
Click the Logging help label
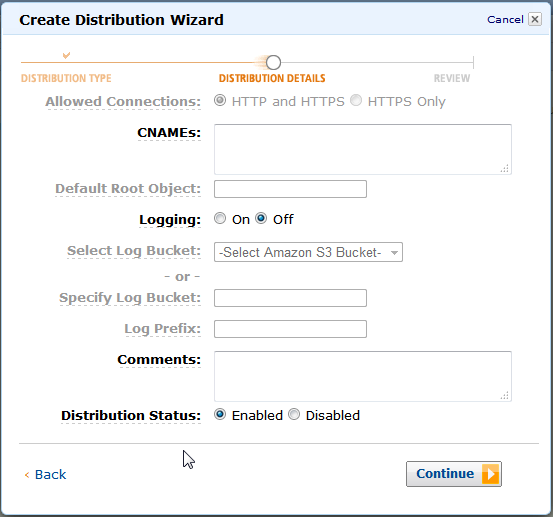170,220
